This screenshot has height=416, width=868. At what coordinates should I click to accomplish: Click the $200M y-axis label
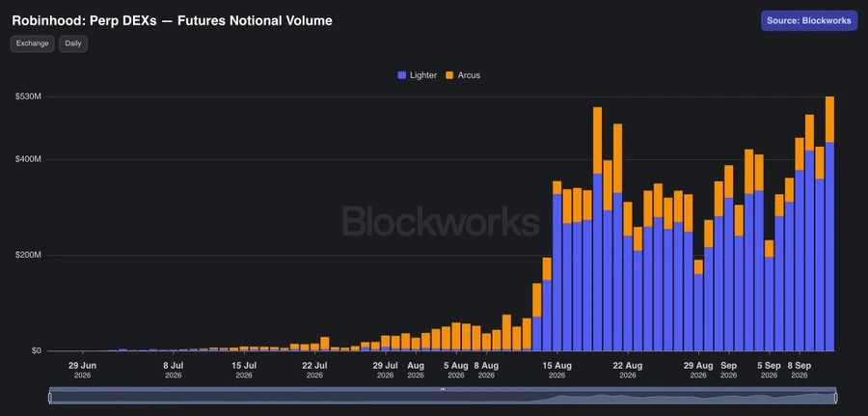pos(29,256)
